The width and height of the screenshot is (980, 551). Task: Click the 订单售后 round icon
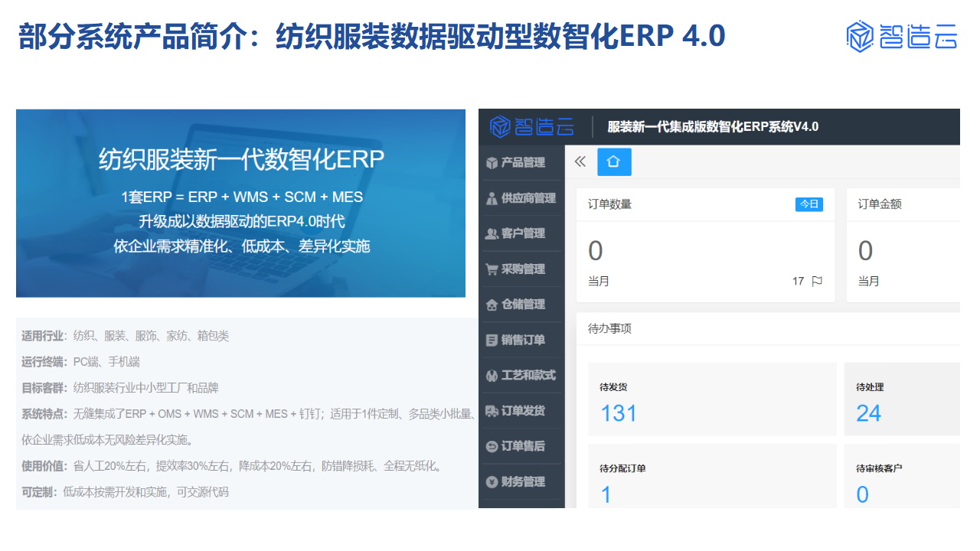492,446
